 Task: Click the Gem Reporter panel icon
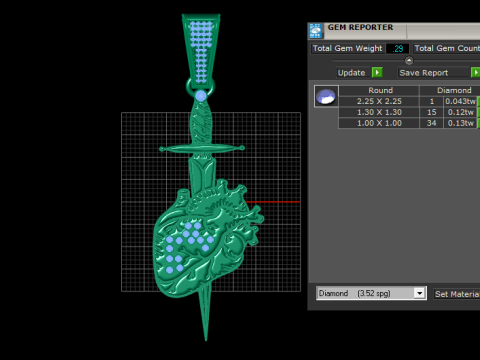pos(315,31)
